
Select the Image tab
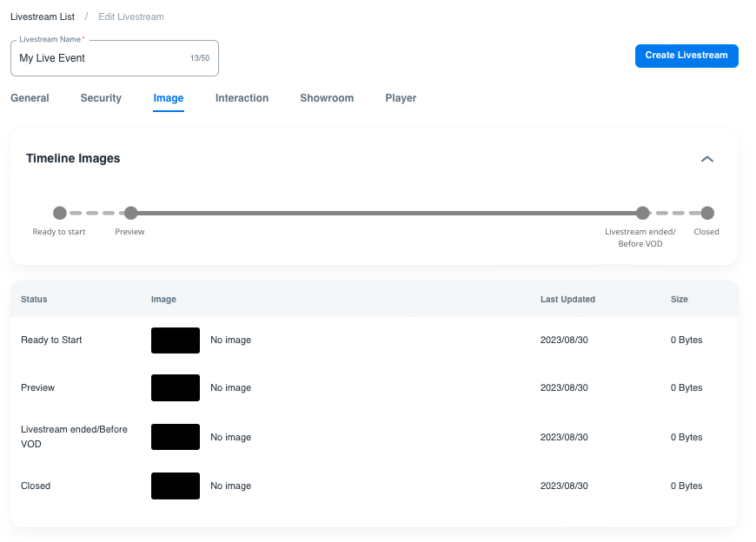169,98
